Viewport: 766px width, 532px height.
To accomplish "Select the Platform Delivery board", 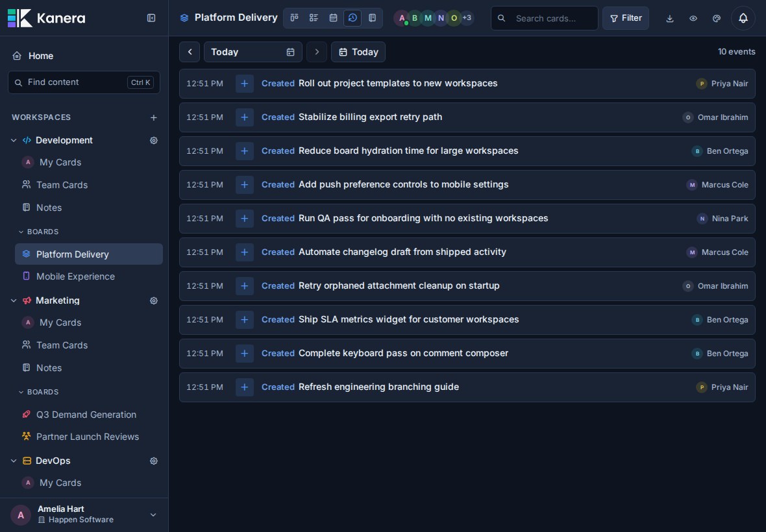I will coord(88,254).
